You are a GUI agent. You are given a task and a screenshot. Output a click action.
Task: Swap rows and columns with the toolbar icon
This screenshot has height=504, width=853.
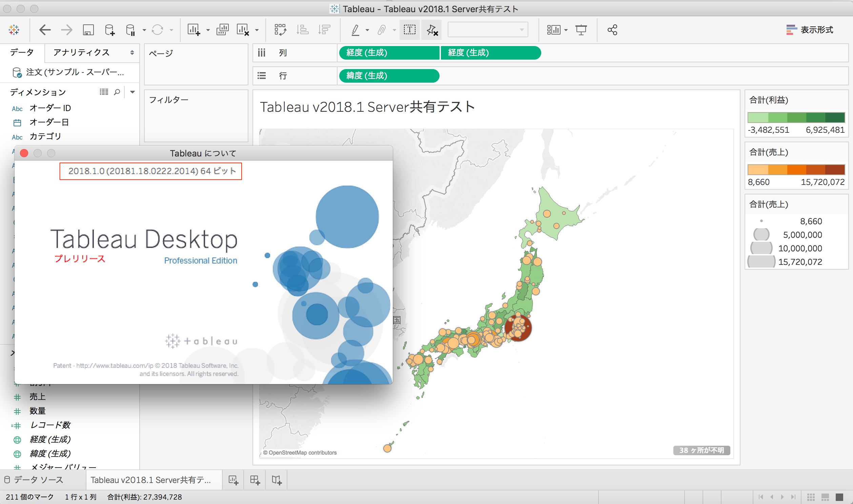[280, 30]
